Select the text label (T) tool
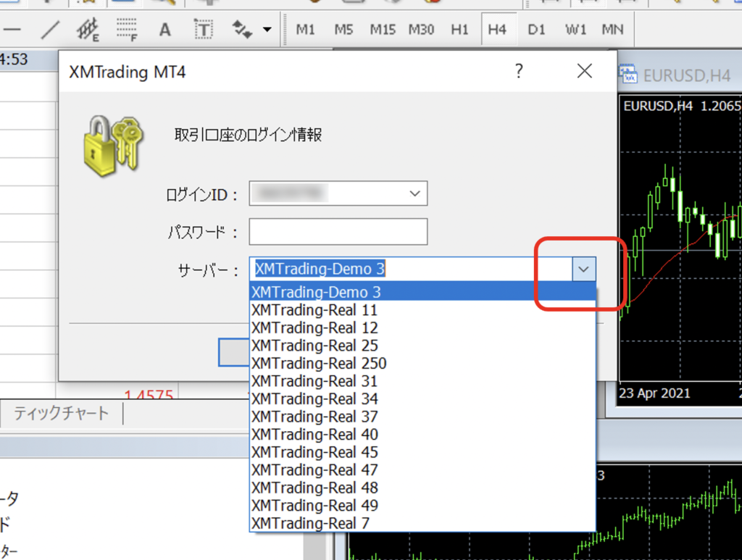The height and width of the screenshot is (560, 742). pyautogui.click(x=204, y=30)
